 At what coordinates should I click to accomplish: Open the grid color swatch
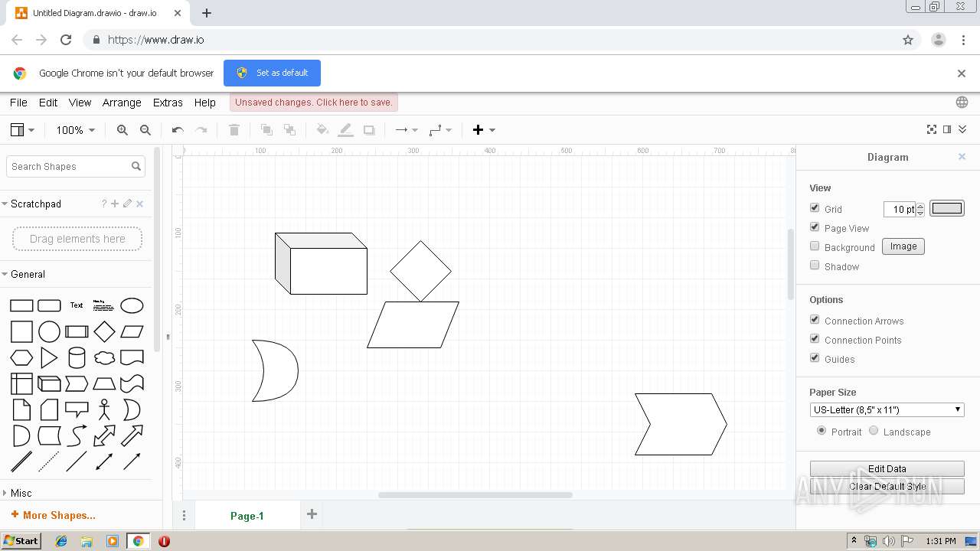click(x=947, y=208)
